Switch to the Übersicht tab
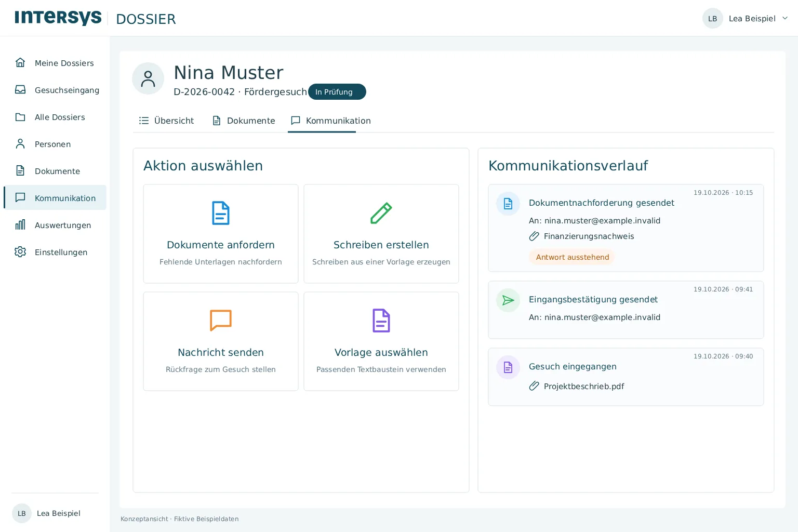Screen dimensions: 798x532 coord(166,121)
